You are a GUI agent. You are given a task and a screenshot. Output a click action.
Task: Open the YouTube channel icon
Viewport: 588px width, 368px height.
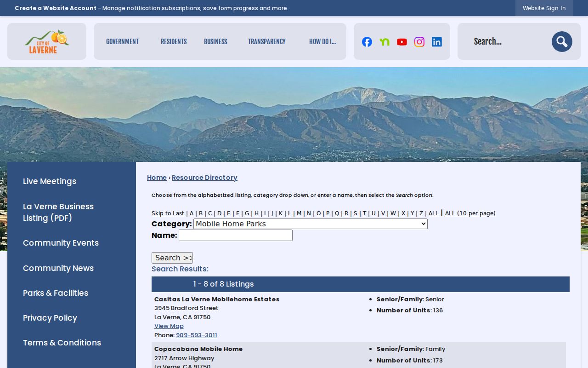402,42
